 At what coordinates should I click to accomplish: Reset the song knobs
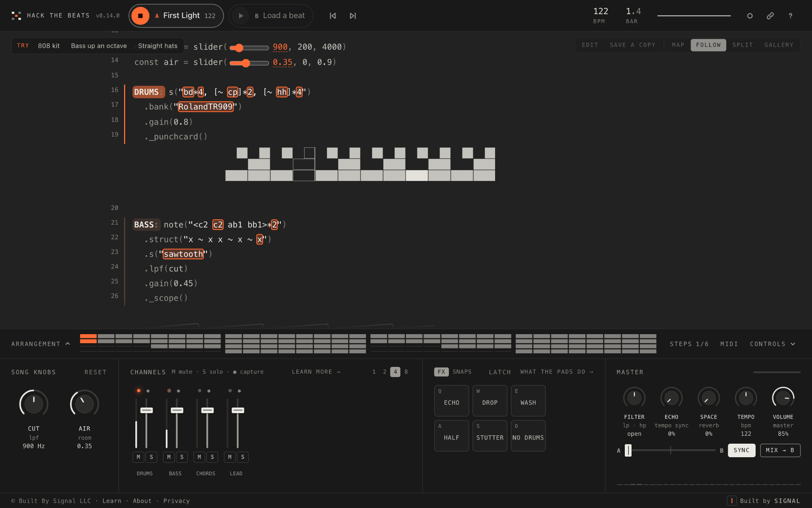point(95,372)
